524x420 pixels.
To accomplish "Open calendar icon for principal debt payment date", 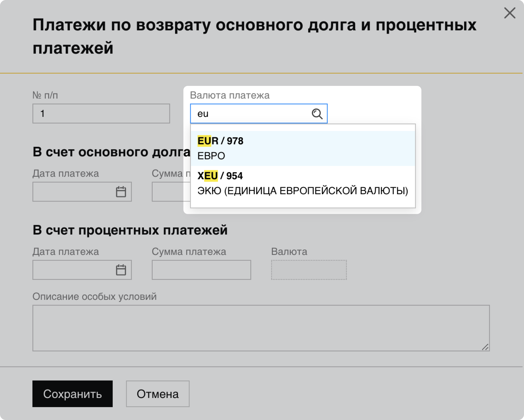I will [121, 192].
